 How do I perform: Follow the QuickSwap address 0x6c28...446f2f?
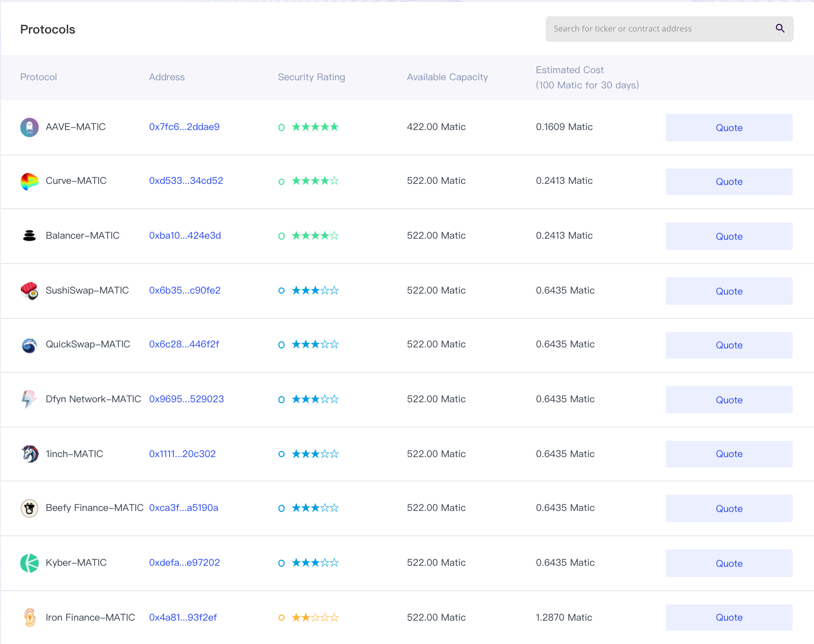coord(184,344)
